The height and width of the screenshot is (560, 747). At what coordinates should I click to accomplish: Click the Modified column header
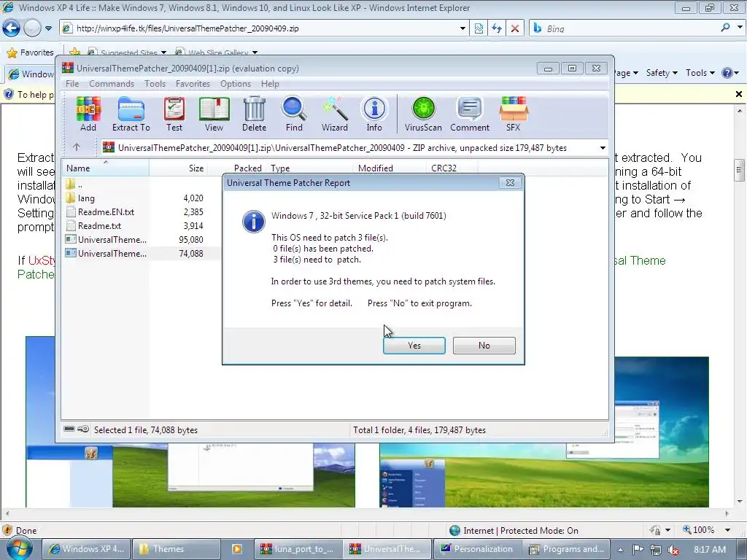[390, 168]
